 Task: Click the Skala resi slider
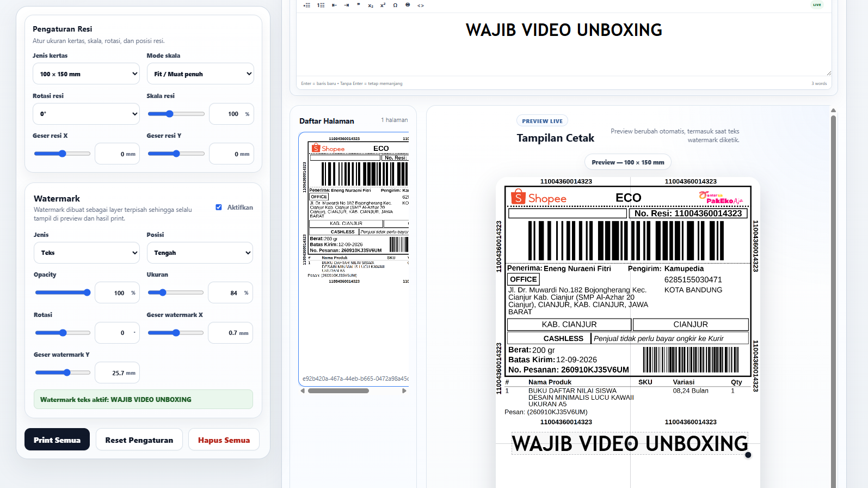pyautogui.click(x=176, y=114)
